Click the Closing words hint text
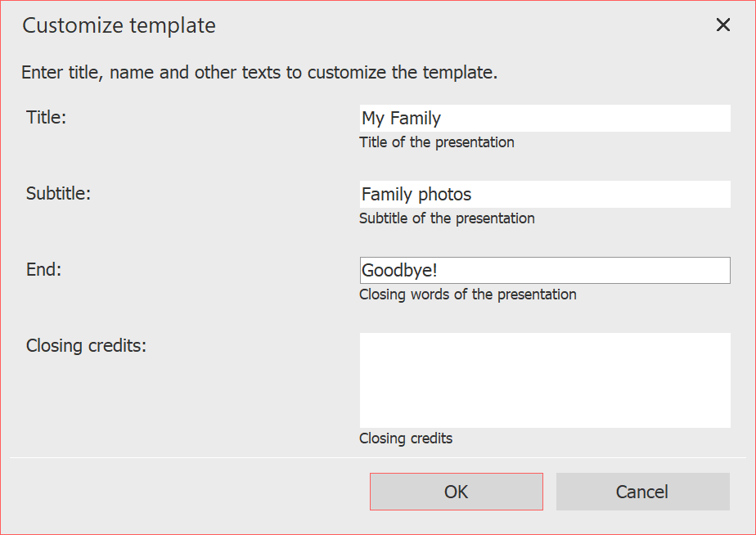Viewport: 756px width, 535px height. (x=468, y=294)
